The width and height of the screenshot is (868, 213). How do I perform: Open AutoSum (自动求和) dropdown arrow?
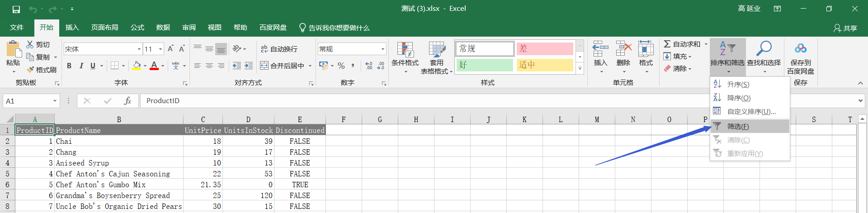[706, 44]
